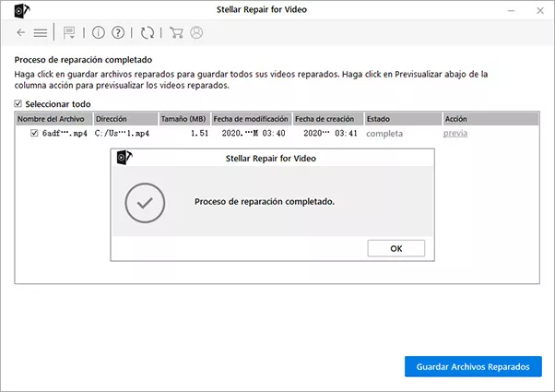
Task: Click the info (i) icon
Action: (x=99, y=32)
